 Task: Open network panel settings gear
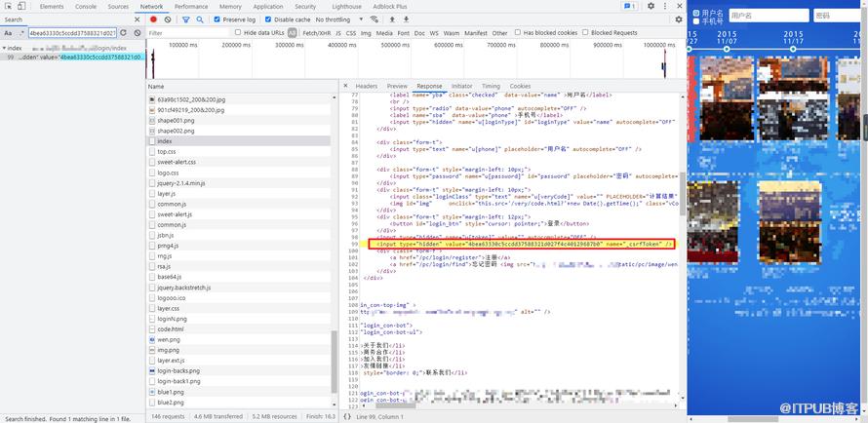[679, 19]
